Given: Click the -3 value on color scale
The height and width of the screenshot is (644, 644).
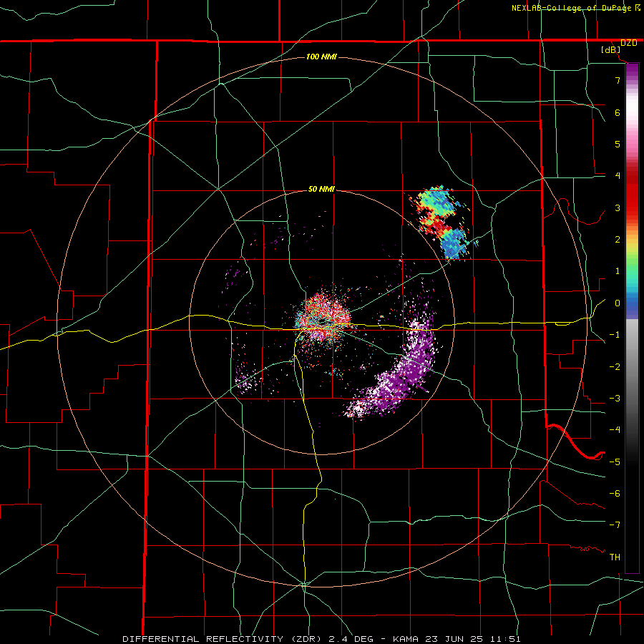Looking at the screenshot, I should (x=615, y=399).
